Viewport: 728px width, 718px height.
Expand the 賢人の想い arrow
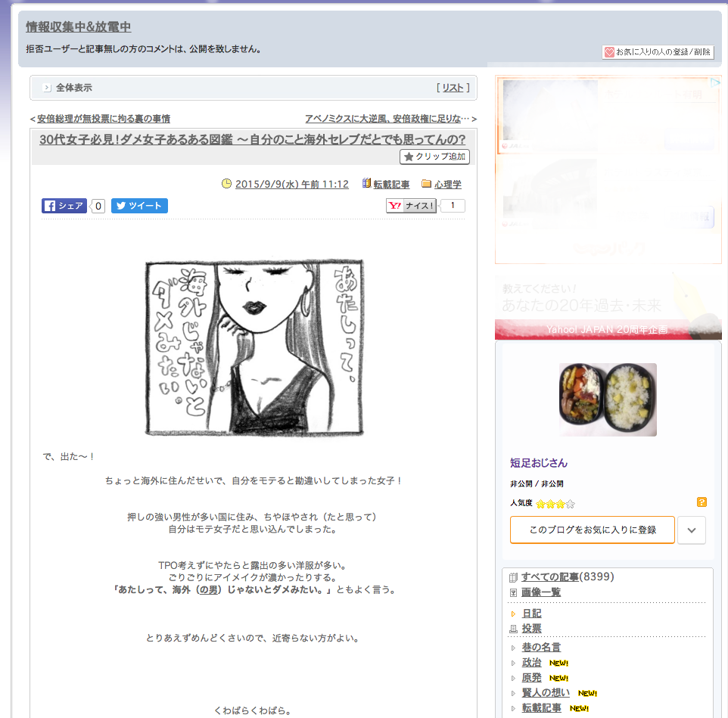(513, 693)
